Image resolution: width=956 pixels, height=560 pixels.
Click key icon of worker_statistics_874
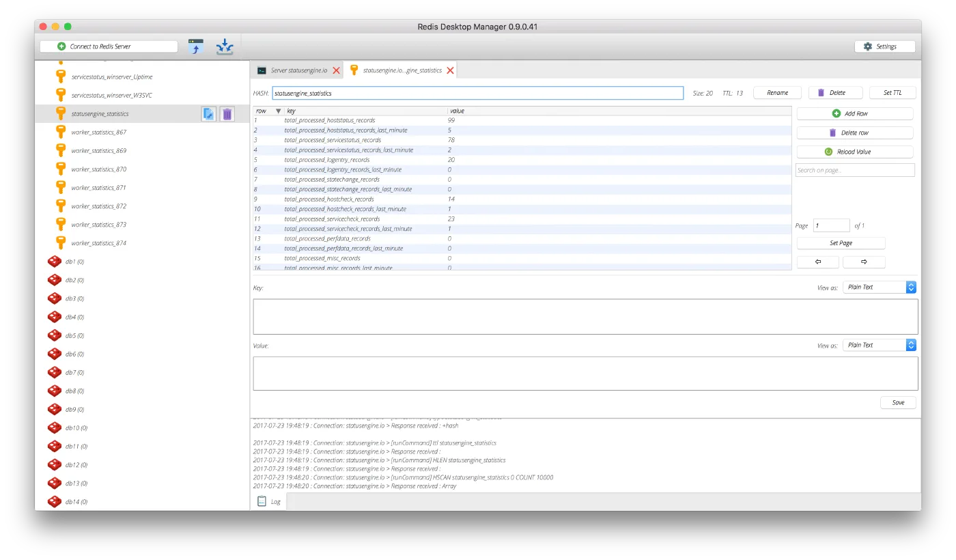pos(61,242)
